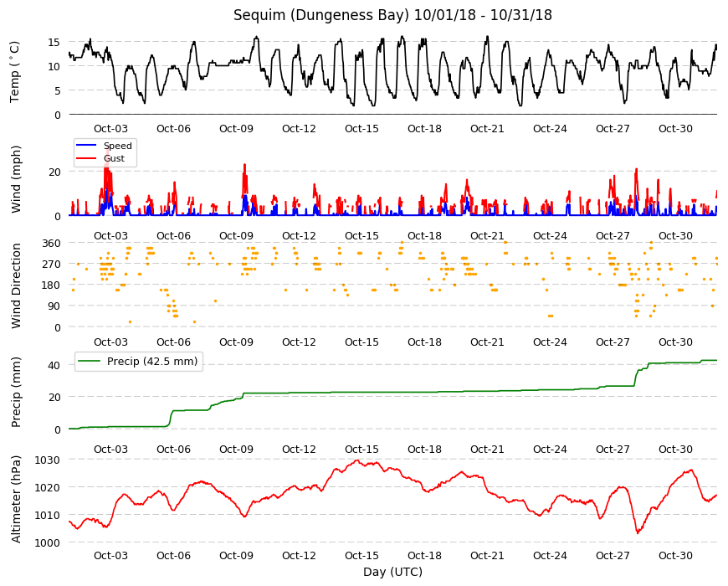Click the red Gust legend line
728x586 pixels.
(86, 158)
